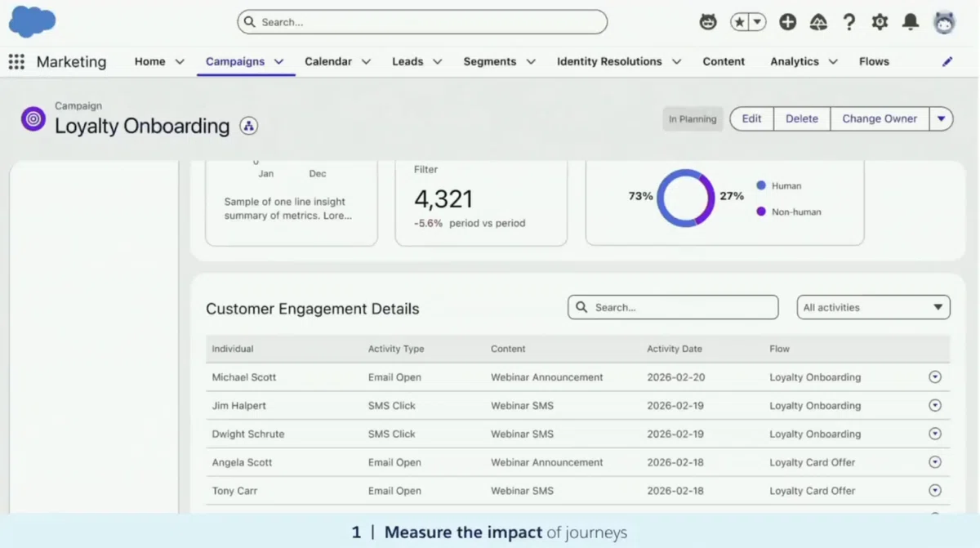980x548 pixels.
Task: Open more campaign actions dropdown arrow
Action: pyautogui.click(x=941, y=118)
